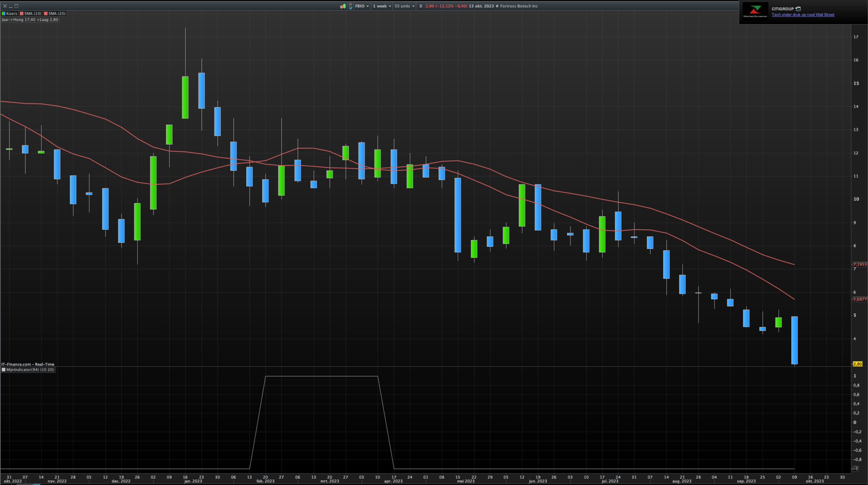Maximize the chart window square icon

17,6
